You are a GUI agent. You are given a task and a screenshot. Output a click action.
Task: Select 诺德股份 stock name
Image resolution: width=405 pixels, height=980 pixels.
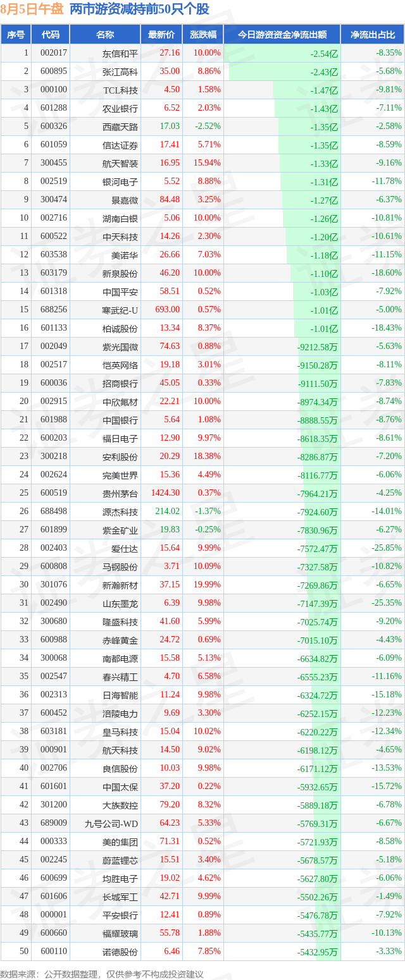pos(120,952)
